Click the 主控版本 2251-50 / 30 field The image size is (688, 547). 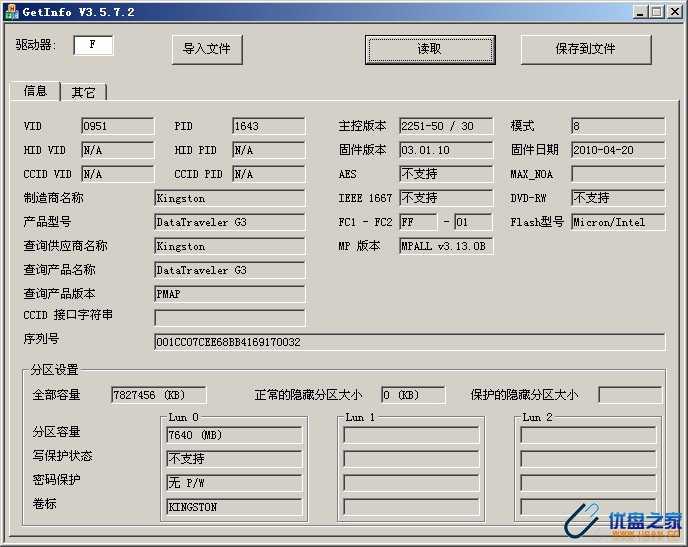(446, 126)
